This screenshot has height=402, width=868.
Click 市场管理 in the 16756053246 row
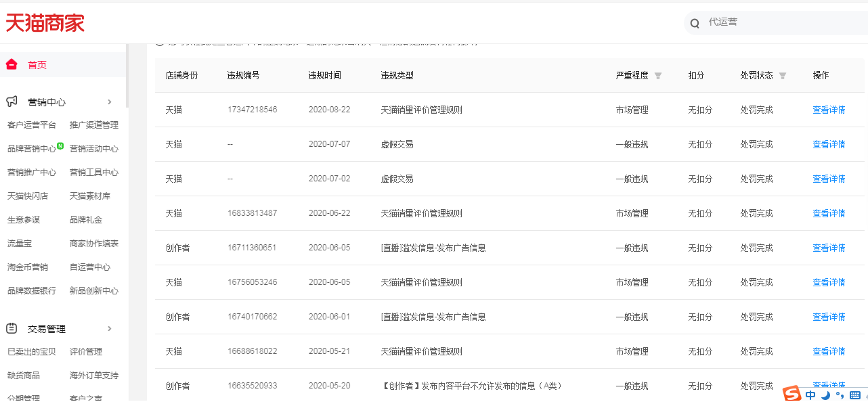click(x=632, y=282)
